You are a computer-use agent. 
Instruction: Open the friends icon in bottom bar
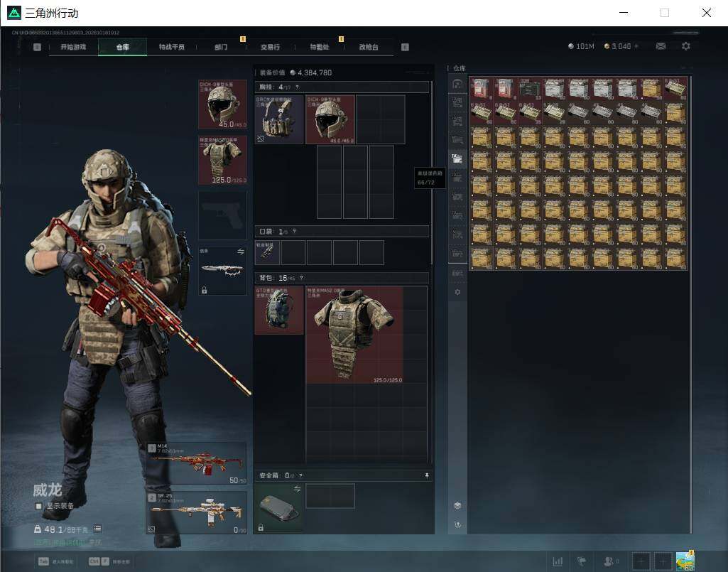608,561
